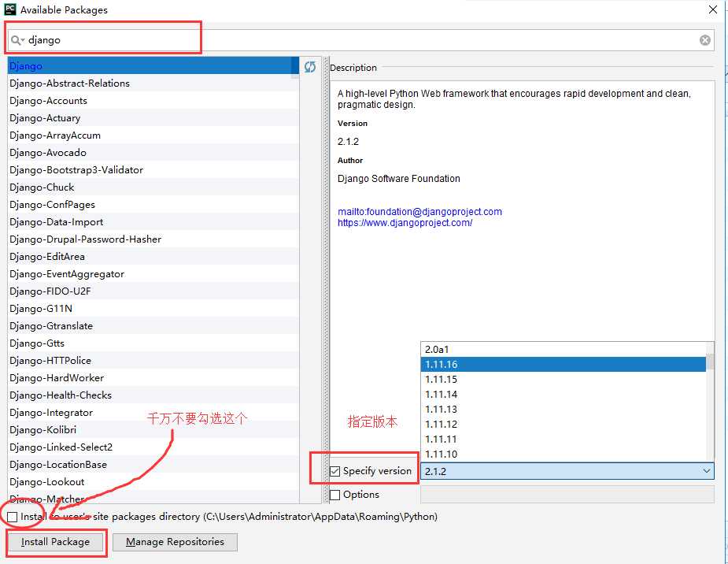
Task: Select version 1.11.13 from the list
Action: point(564,409)
